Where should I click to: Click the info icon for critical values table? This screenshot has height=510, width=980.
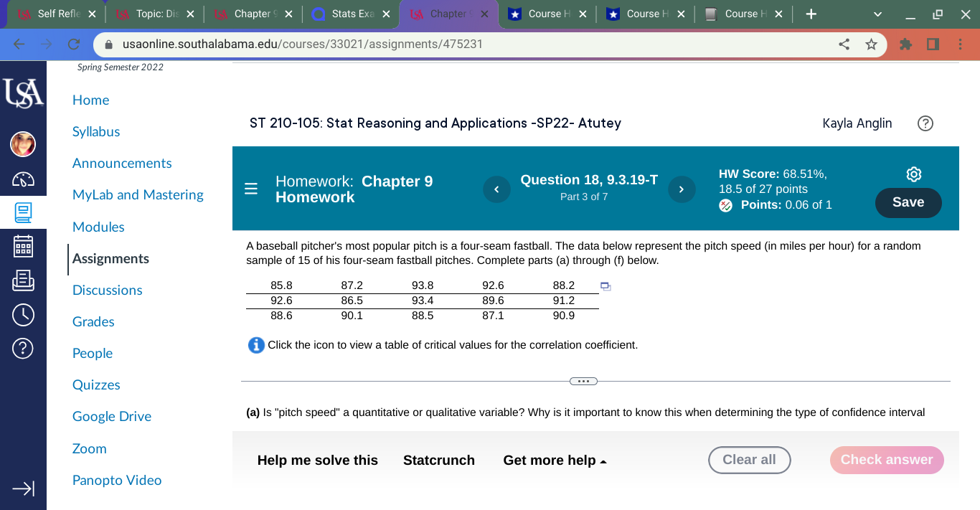coord(256,345)
